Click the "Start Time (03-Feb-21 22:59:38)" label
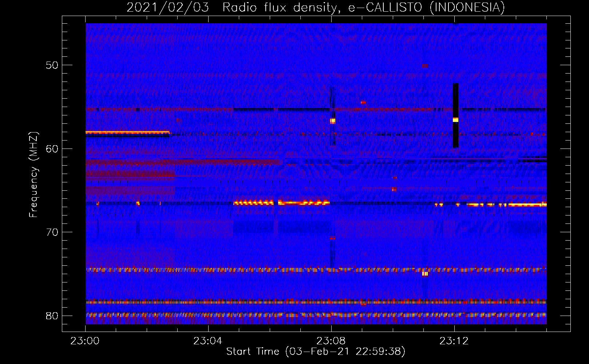The image size is (589, 364). coord(316,352)
